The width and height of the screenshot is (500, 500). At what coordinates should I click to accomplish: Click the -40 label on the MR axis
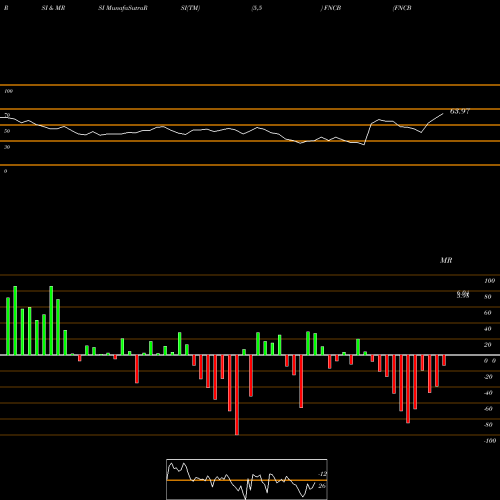click(x=488, y=393)
